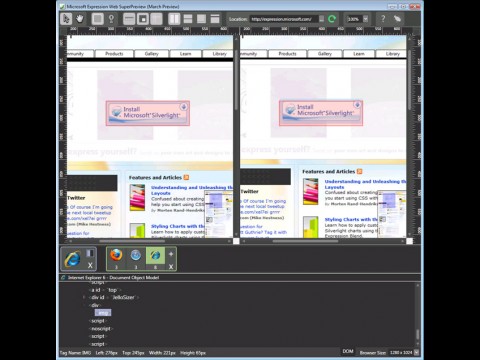Switch to overlay layout
The image size is (480, 360).
point(201,19)
